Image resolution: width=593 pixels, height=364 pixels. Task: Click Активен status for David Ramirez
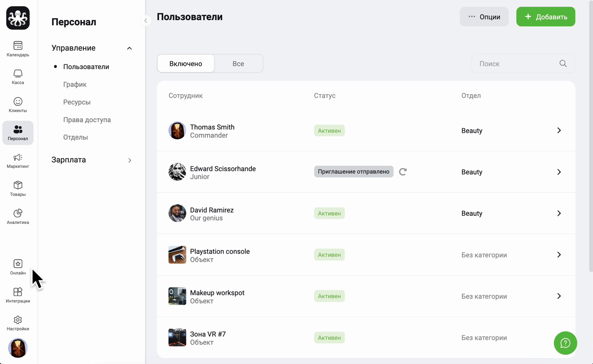329,213
